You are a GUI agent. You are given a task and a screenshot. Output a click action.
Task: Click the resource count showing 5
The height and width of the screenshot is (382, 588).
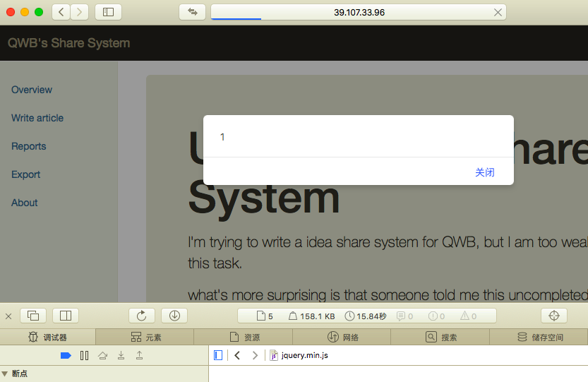click(265, 316)
